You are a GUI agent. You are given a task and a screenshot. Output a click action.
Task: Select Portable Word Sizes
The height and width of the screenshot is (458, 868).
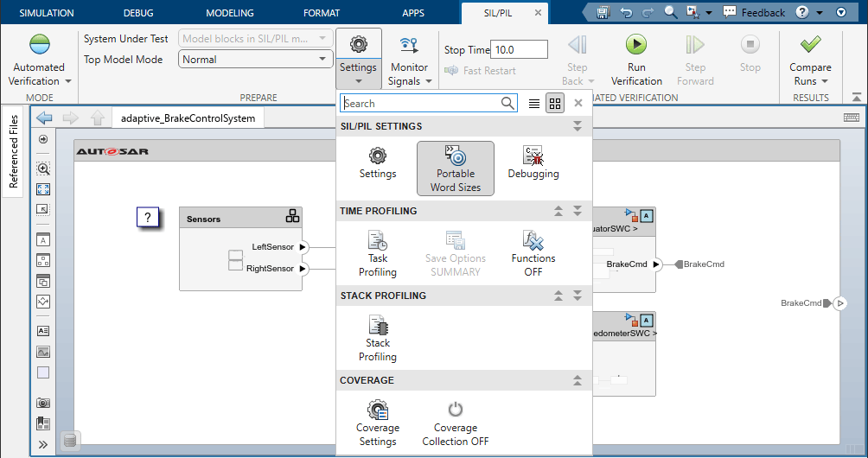[x=456, y=169]
